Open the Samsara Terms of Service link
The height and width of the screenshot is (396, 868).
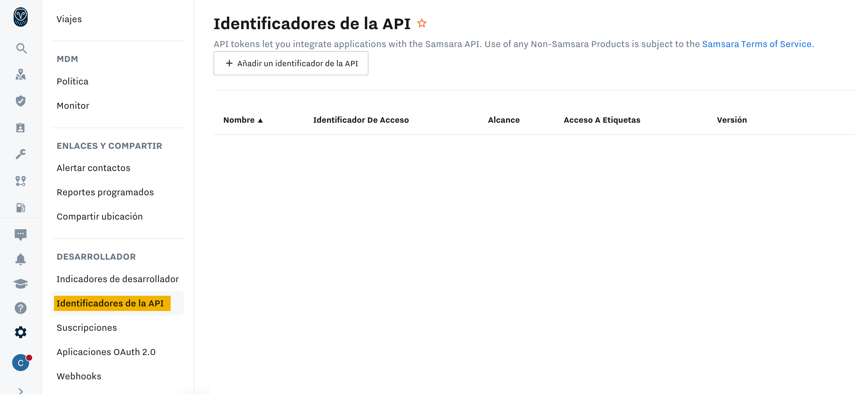[757, 44]
